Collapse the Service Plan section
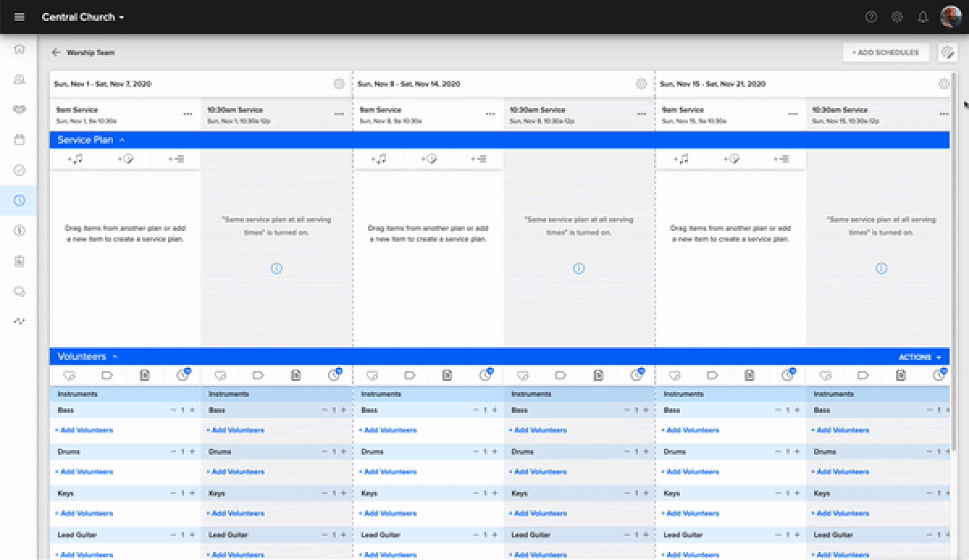This screenshot has width=969, height=560. 124,139
